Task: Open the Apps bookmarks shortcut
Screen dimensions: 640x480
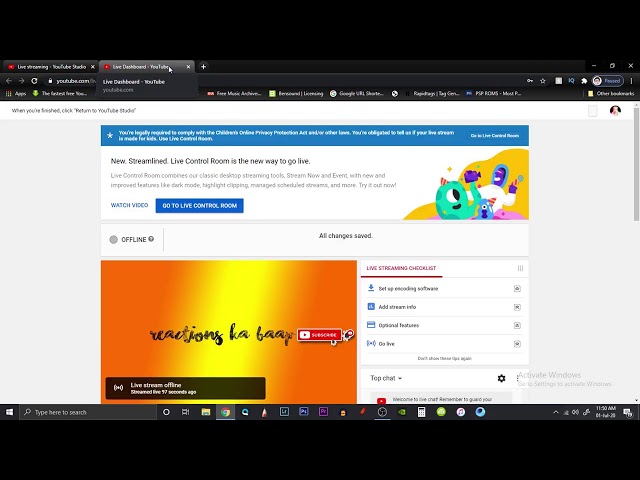Action: (x=16, y=93)
